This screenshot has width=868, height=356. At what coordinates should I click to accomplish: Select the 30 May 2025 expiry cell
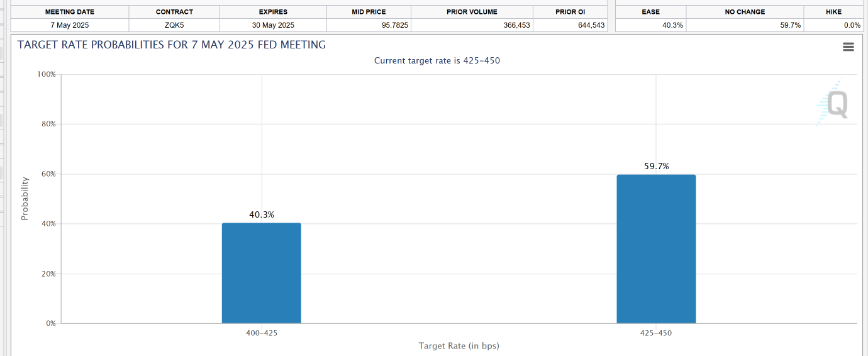[x=273, y=25]
